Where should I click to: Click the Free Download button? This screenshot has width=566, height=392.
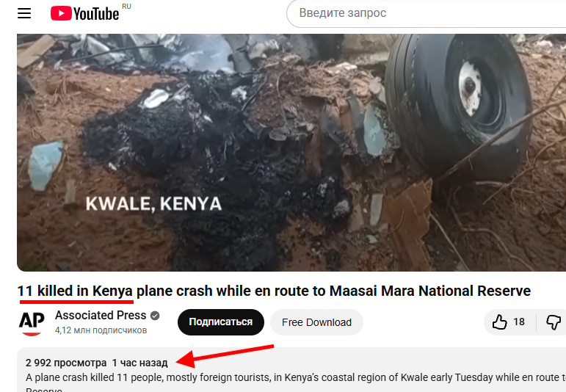coord(316,322)
